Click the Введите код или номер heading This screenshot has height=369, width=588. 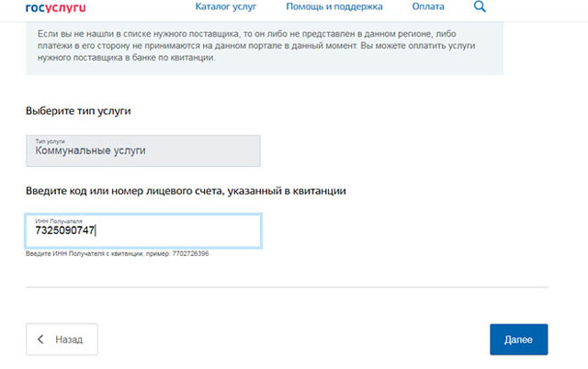(x=191, y=191)
